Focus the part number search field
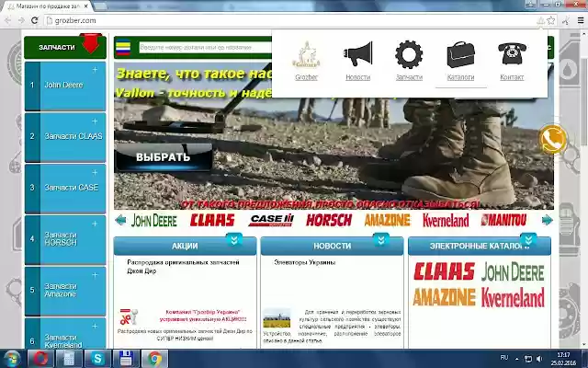Viewport: 588px width, 368px height. pyautogui.click(x=205, y=48)
